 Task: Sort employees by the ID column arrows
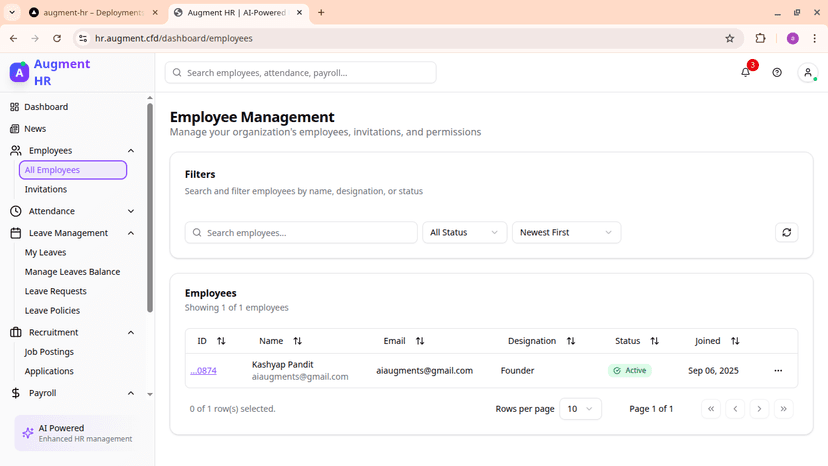pyautogui.click(x=221, y=341)
